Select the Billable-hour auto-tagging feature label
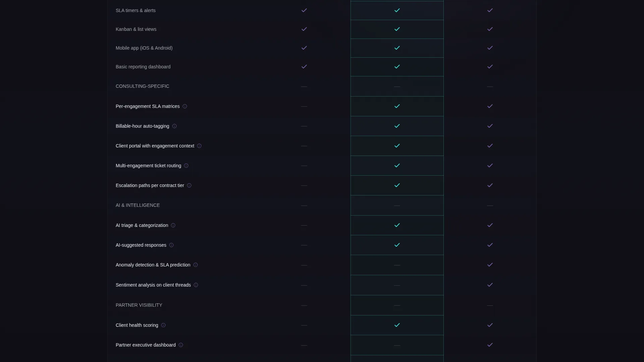Screen dimensions: 644x362 (142, 126)
